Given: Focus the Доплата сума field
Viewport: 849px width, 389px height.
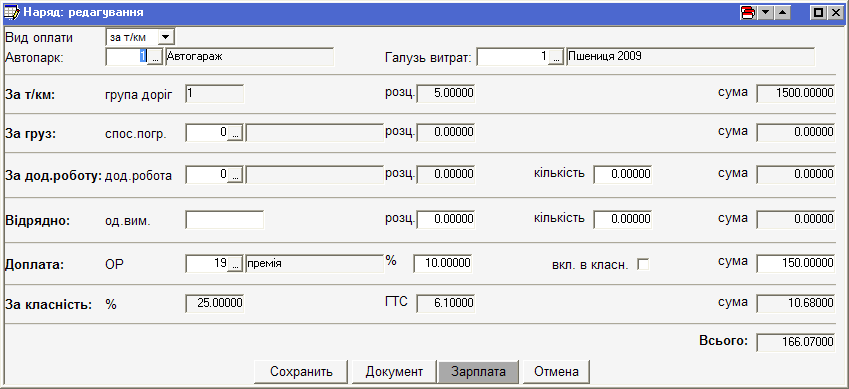Looking at the screenshot, I should pyautogui.click(x=795, y=264).
